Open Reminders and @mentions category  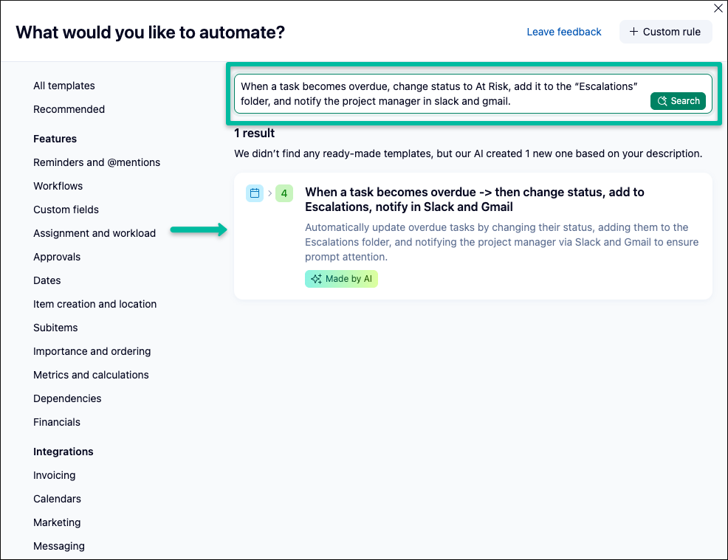click(97, 162)
